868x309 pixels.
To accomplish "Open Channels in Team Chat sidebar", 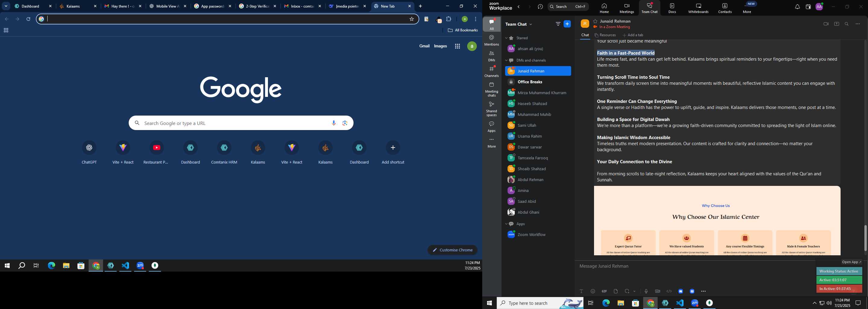I will pos(492,72).
